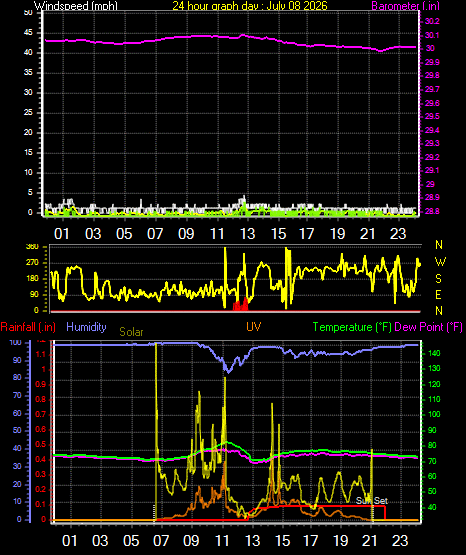Click the '90' wind direction axis value
The image size is (466, 555).
pyautogui.click(x=34, y=295)
